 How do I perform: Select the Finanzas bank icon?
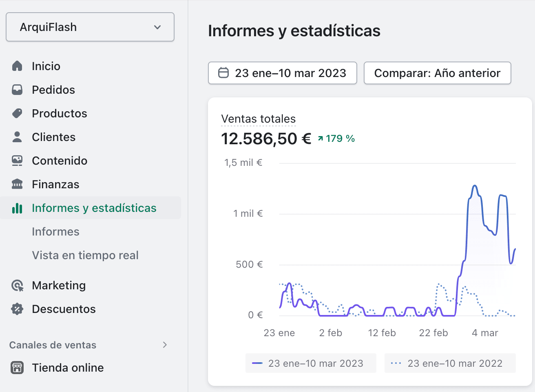click(x=17, y=184)
